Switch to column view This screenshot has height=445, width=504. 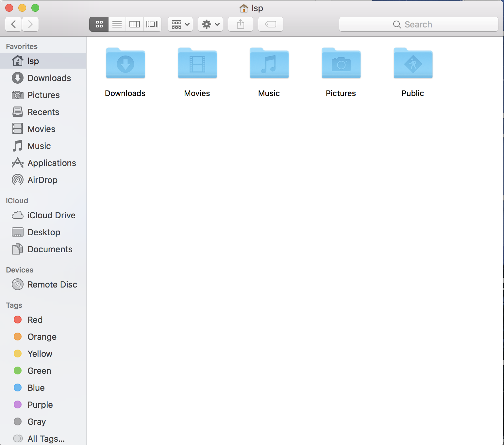[x=135, y=24]
